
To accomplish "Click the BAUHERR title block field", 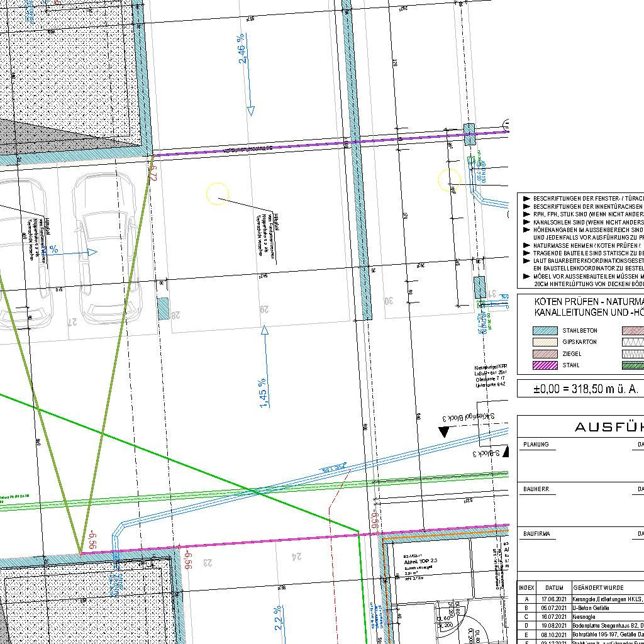I will click(536, 489).
